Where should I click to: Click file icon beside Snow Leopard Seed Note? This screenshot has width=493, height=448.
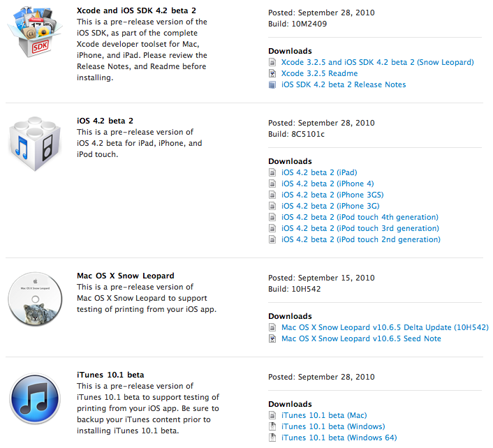272,339
